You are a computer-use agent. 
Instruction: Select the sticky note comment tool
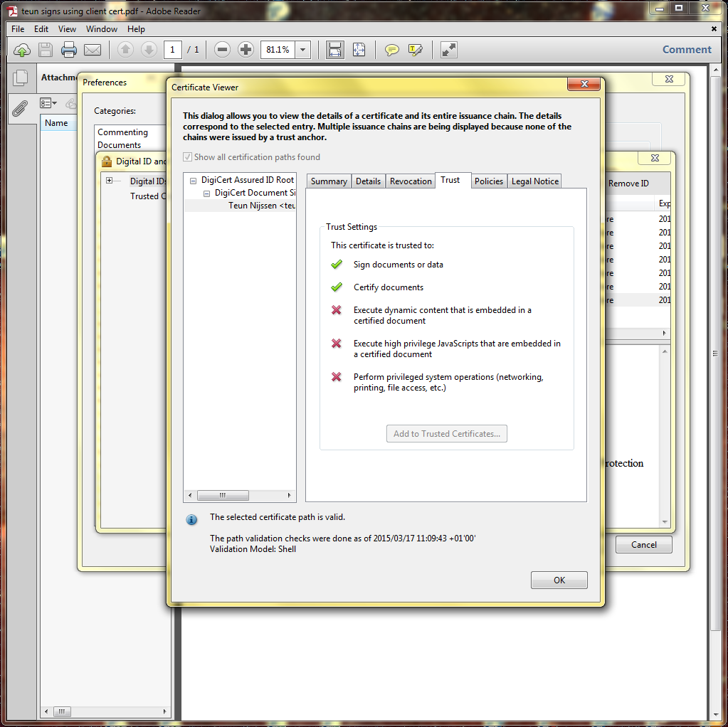click(x=391, y=50)
